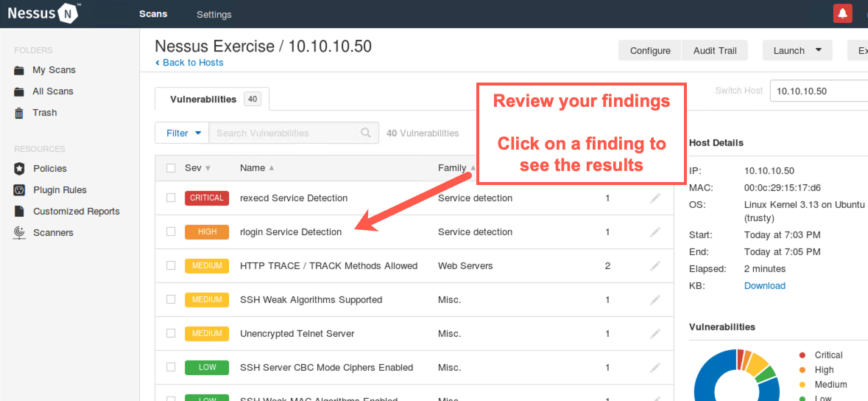Open the rlogin Service Detection finding
Image resolution: width=868 pixels, height=401 pixels.
point(291,232)
